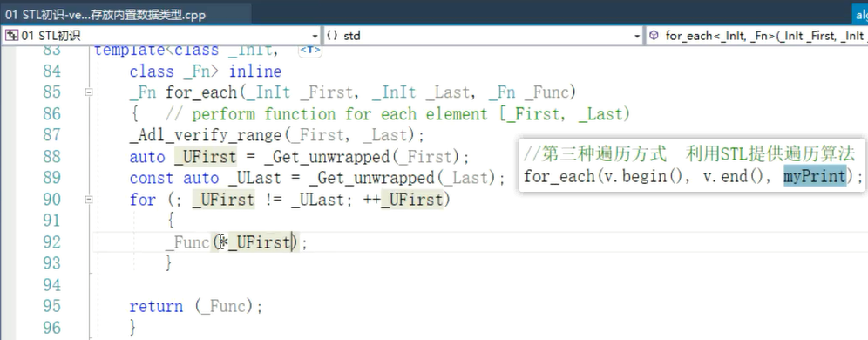Click ++_UFirst in the for loop header
The width and height of the screenshot is (868, 340).
point(403,200)
